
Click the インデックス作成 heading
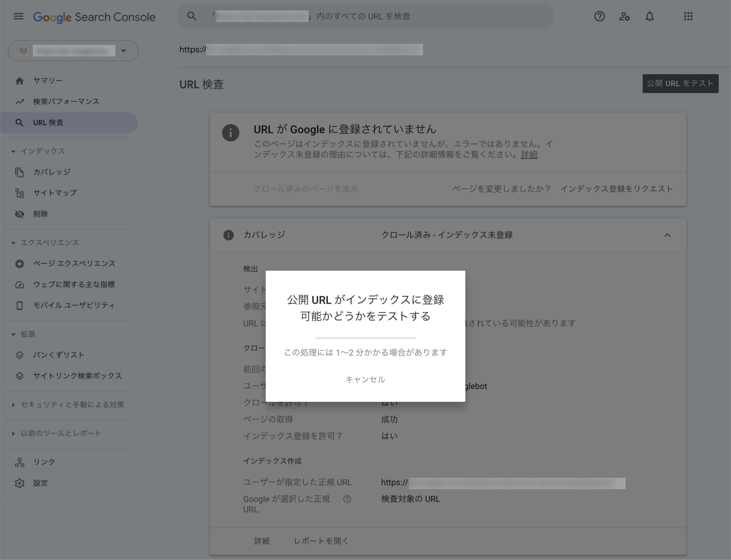click(x=272, y=461)
